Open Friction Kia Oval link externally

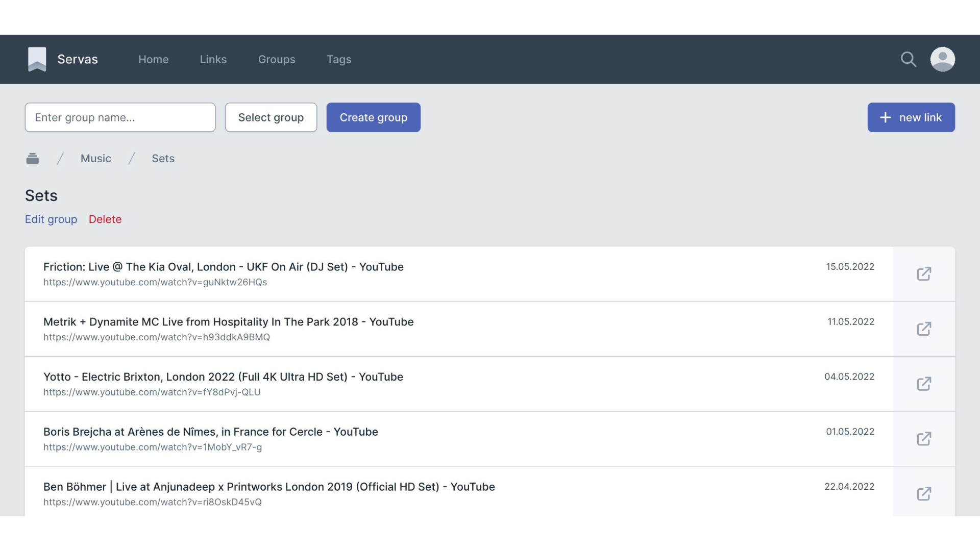[x=924, y=274]
